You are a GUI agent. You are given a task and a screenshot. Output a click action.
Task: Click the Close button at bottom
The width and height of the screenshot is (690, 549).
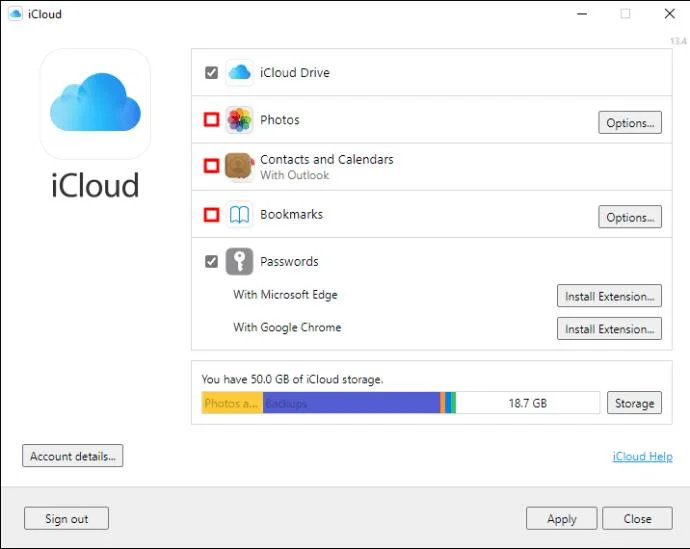click(637, 519)
